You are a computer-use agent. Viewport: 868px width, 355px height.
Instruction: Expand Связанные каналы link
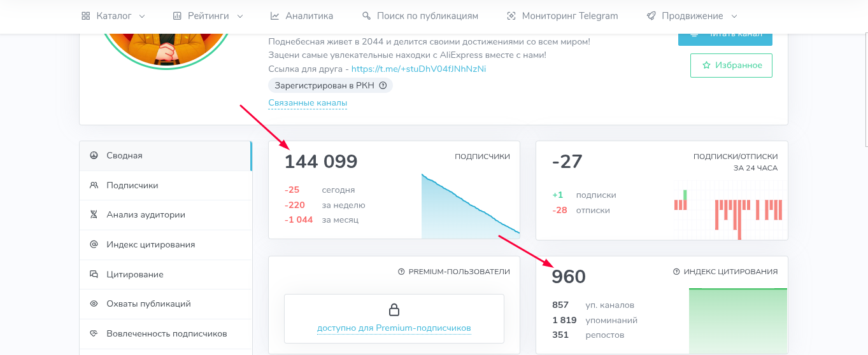308,103
